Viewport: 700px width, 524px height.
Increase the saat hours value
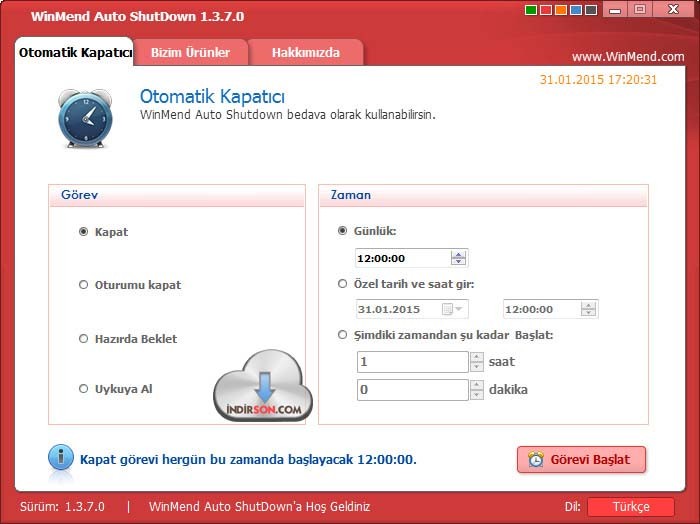click(477, 357)
